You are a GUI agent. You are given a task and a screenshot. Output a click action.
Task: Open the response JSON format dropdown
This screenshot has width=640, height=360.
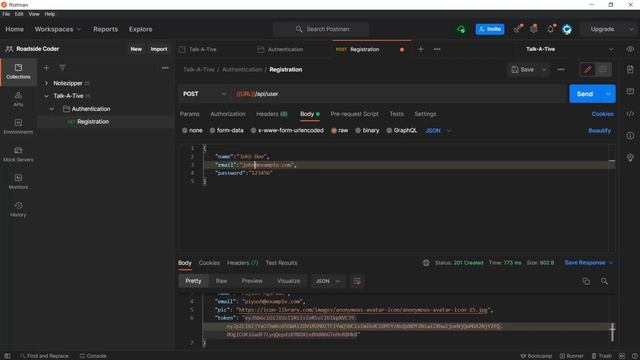click(x=328, y=281)
